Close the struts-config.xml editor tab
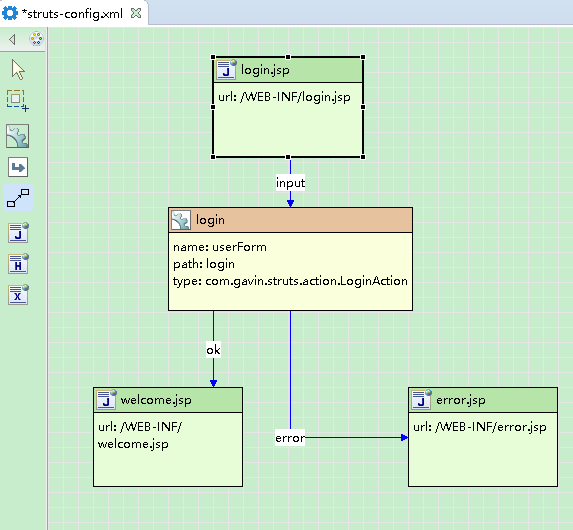The height and width of the screenshot is (530, 573). click(136, 14)
